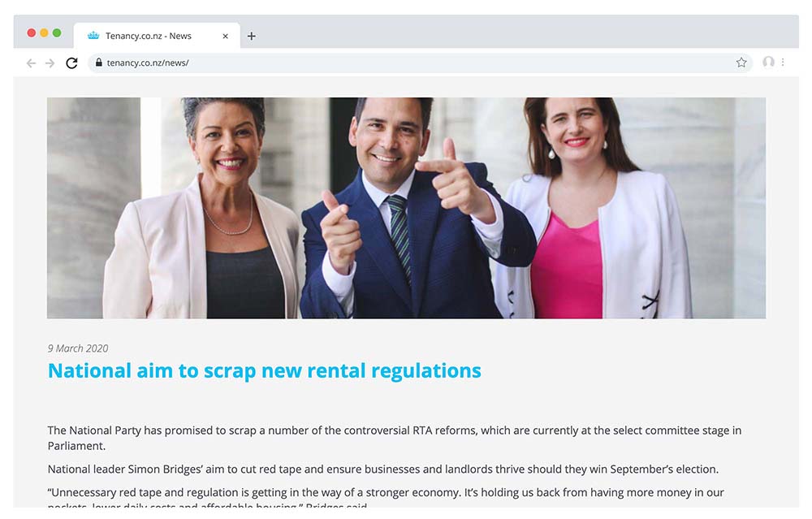
Task: Click the green maximize window button
Action: 57,32
